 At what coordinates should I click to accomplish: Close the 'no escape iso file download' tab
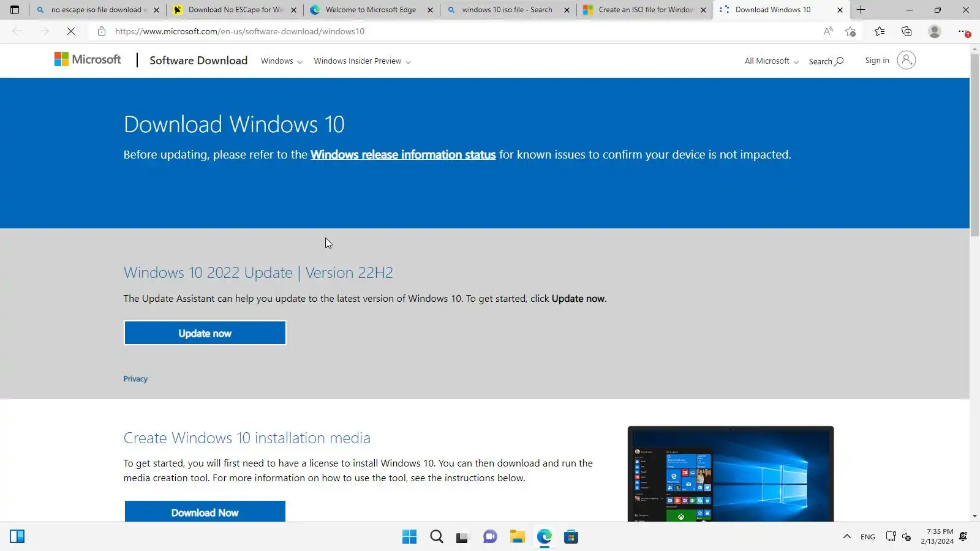[156, 10]
